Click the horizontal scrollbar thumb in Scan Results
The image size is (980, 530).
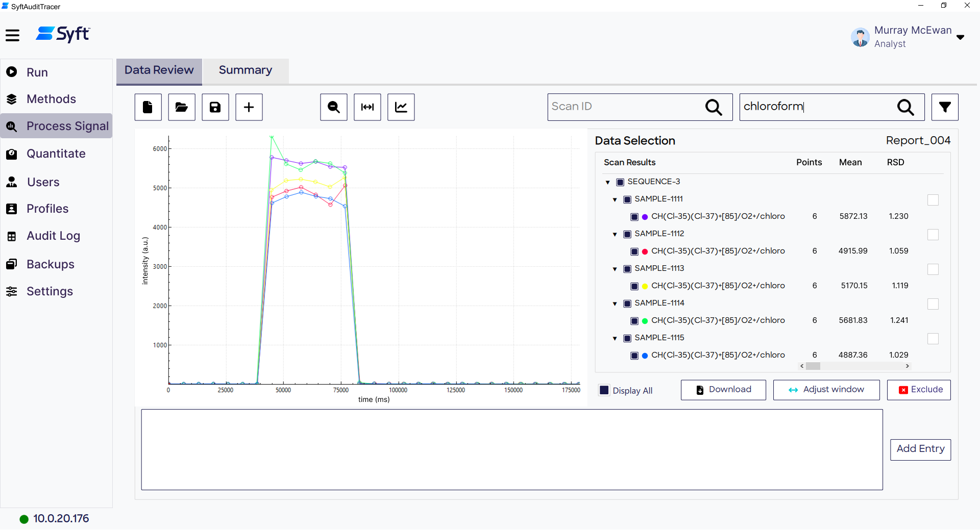tap(813, 366)
